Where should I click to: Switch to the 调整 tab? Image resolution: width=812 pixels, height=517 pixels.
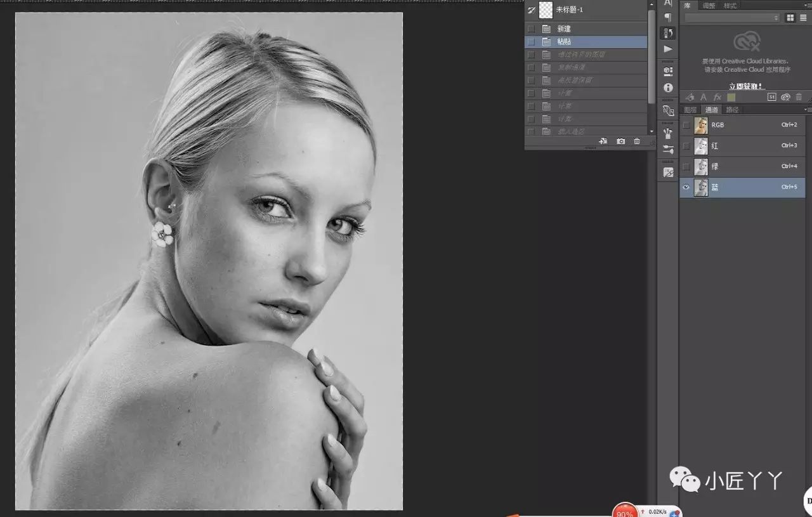click(x=709, y=6)
